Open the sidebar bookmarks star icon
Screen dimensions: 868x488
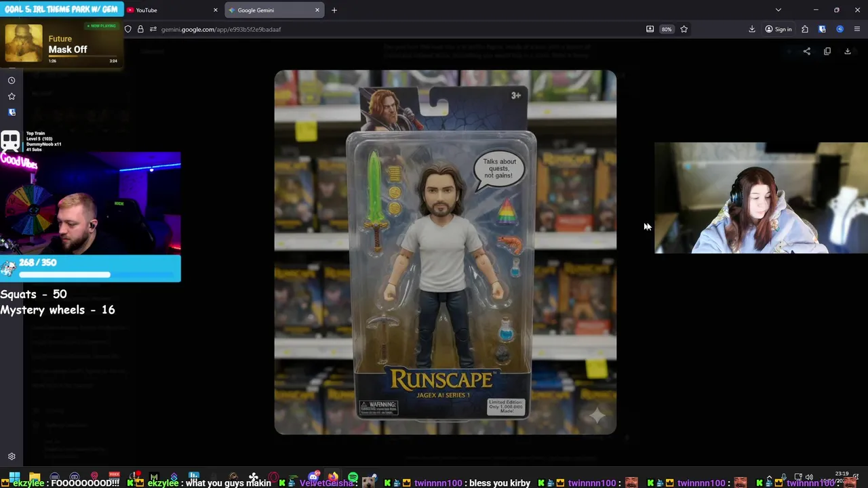(x=12, y=96)
